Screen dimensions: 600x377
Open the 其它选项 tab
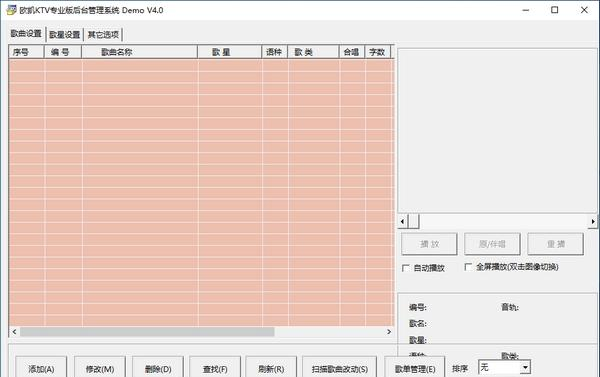pyautogui.click(x=103, y=35)
